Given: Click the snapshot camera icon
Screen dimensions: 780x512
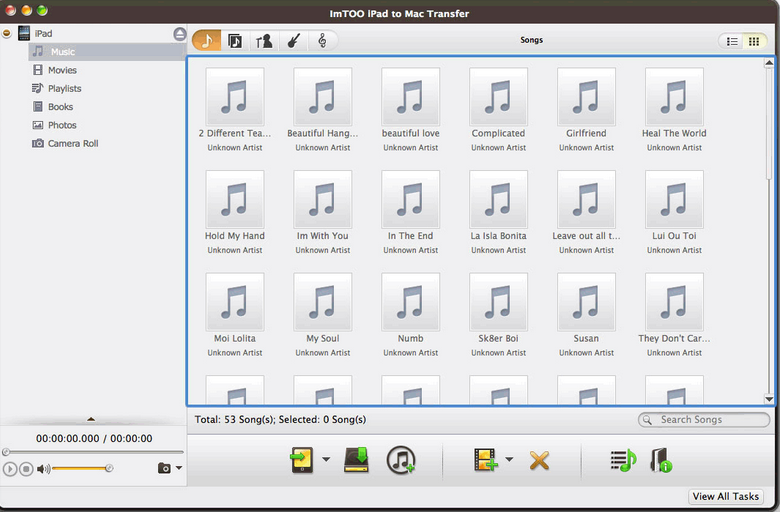Looking at the screenshot, I should pos(164,468).
